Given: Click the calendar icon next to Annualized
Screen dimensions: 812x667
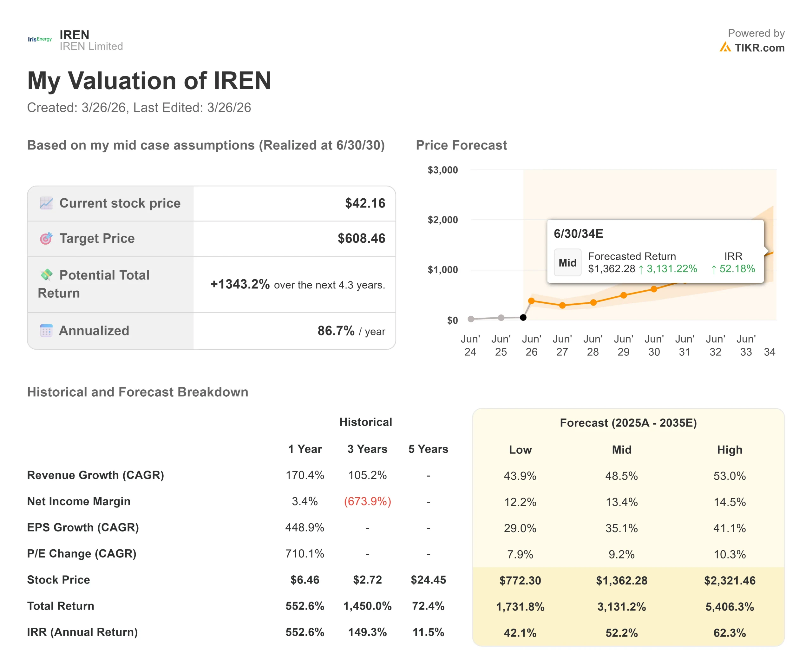Looking at the screenshot, I should pos(46,330).
